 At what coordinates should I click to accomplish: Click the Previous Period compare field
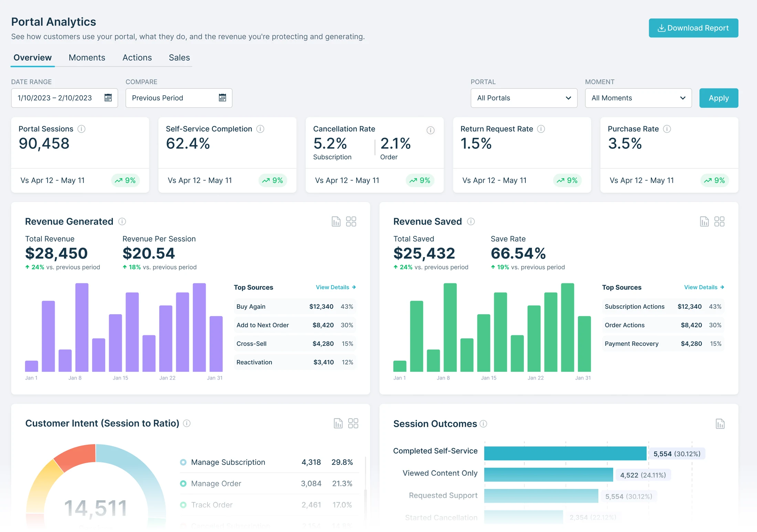click(179, 98)
